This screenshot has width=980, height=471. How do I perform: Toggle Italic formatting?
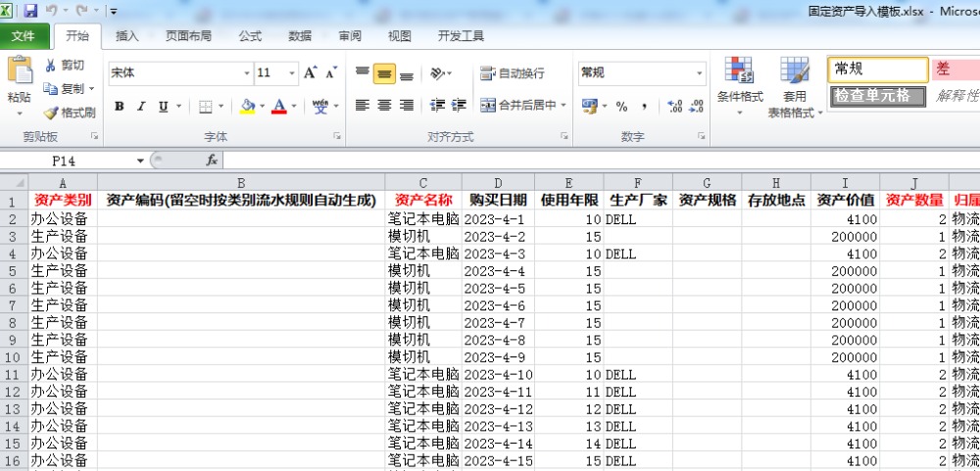141,107
